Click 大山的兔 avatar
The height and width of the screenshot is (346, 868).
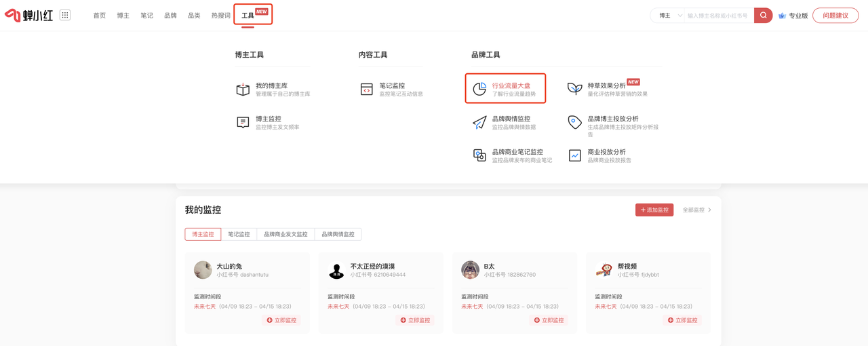tap(203, 270)
